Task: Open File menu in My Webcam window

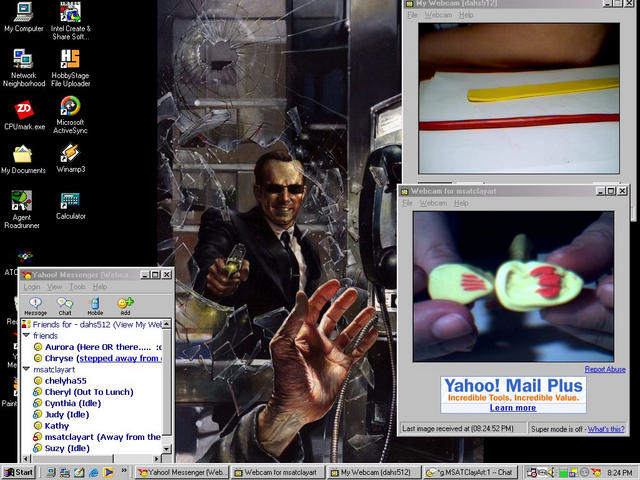Action: (x=412, y=15)
